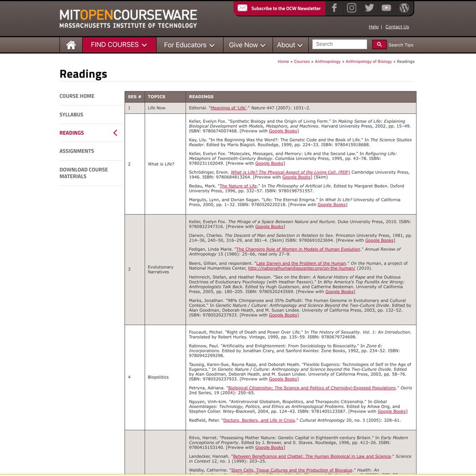Open "Between Beneficence and Chattel" link
Screen dimensions: 476x476
pyautogui.click(x=312, y=456)
